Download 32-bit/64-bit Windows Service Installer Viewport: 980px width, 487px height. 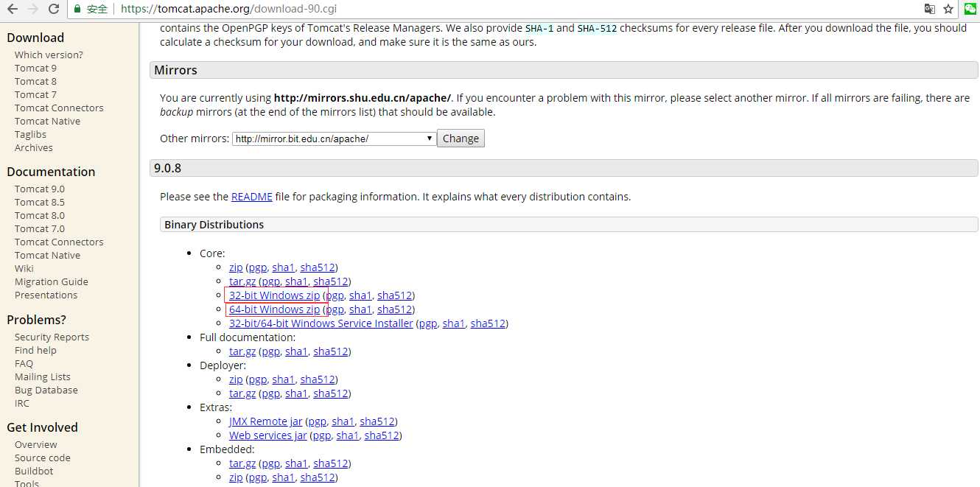tap(321, 323)
